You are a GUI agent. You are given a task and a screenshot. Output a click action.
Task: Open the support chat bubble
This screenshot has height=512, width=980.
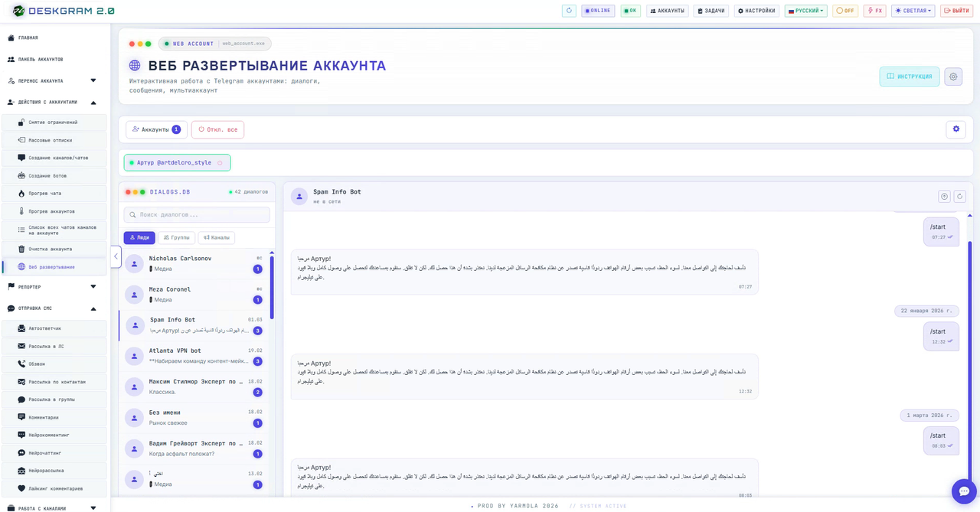tap(964, 491)
